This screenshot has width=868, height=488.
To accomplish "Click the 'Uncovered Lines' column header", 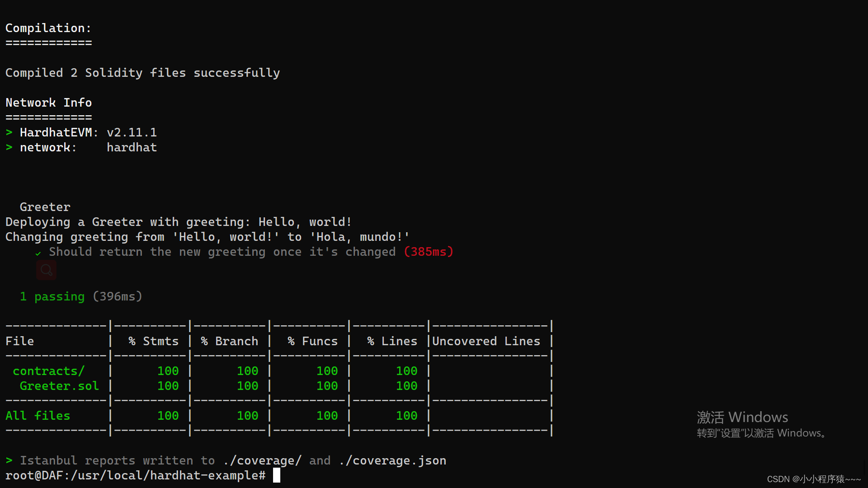I will [486, 341].
